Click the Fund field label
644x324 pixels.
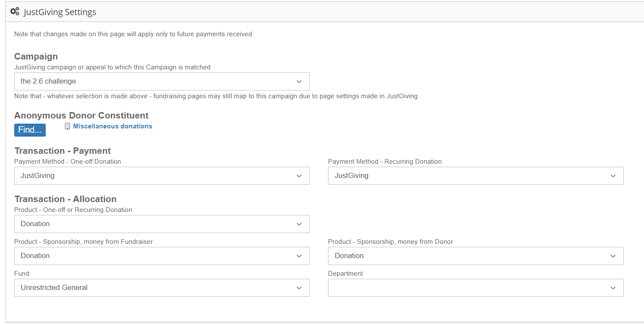(22, 274)
